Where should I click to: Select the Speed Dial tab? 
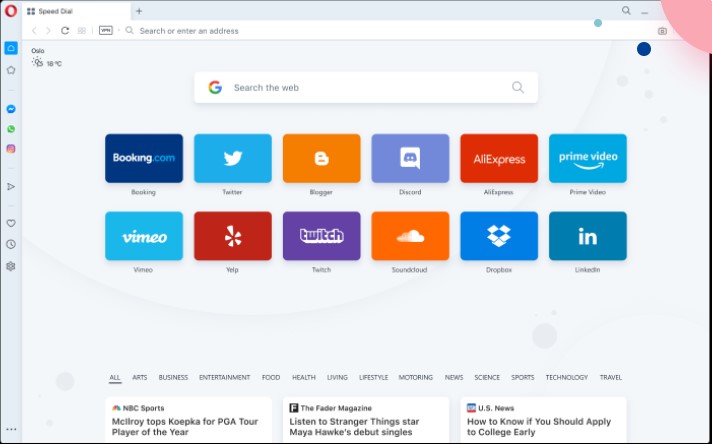tap(75, 11)
